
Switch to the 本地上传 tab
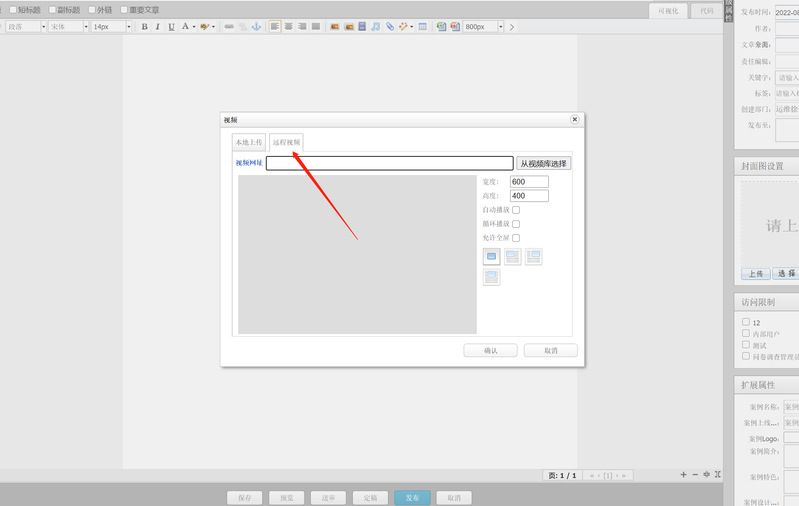pyautogui.click(x=248, y=143)
